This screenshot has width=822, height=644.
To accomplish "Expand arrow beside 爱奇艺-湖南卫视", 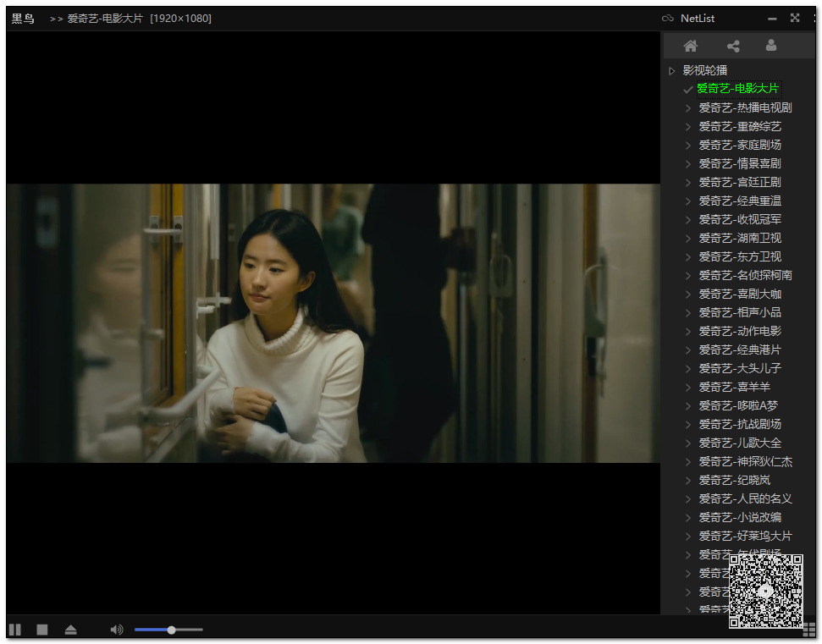I will point(687,239).
